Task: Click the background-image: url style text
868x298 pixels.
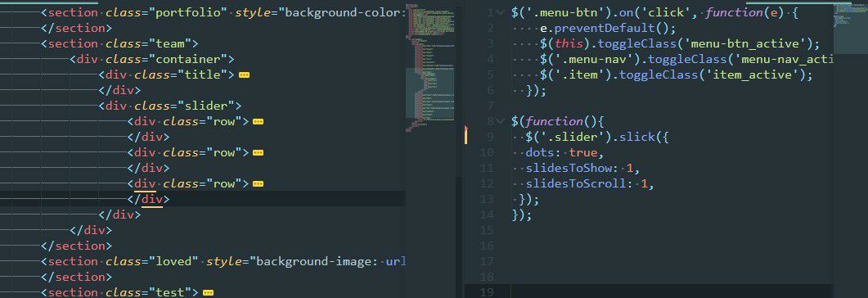Action: 331,261
